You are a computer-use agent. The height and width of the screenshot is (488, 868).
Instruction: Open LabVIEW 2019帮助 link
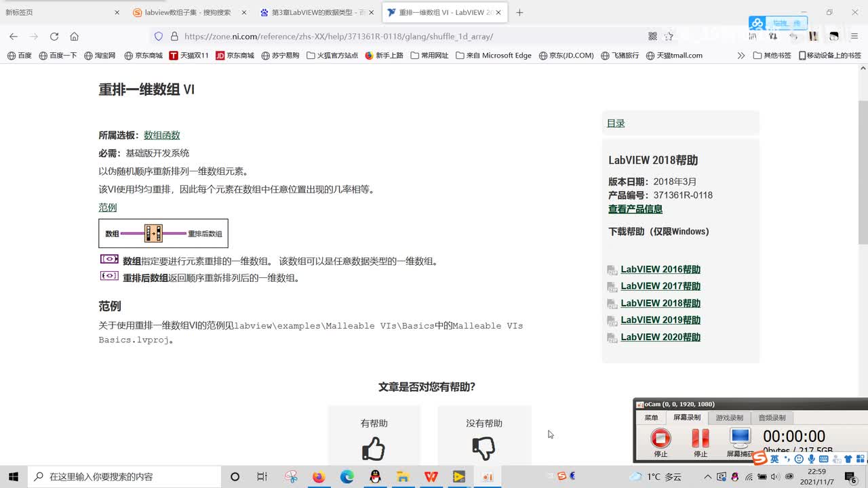point(660,321)
